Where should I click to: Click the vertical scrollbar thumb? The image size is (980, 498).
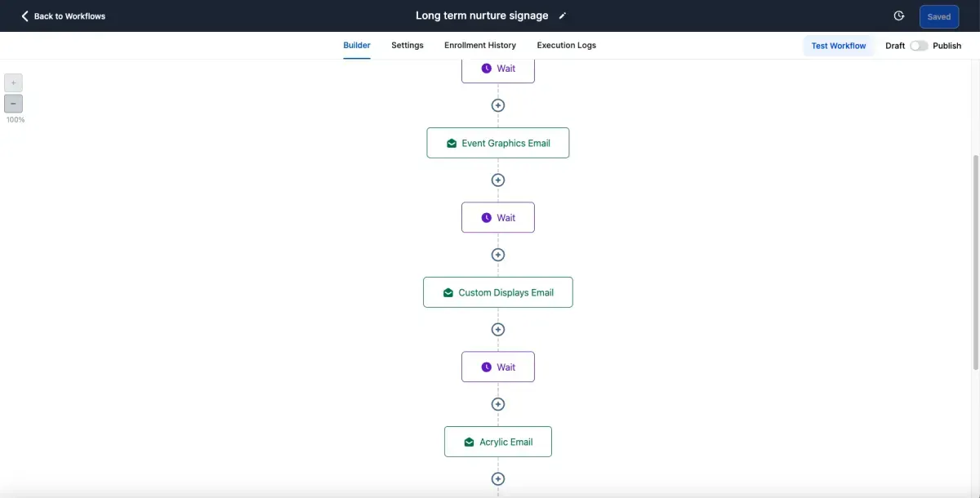tap(976, 263)
